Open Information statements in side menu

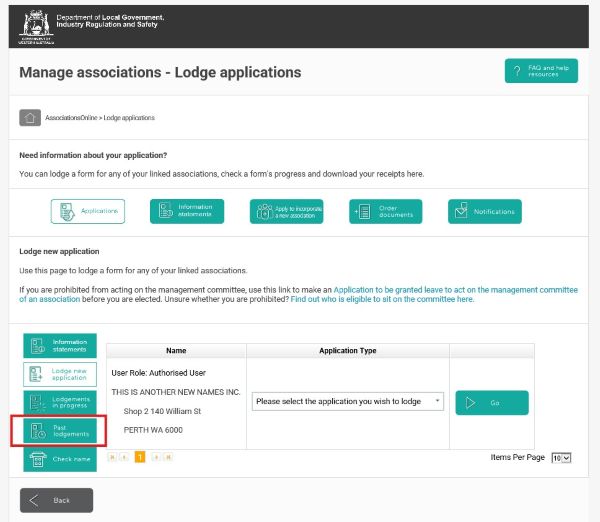pyautogui.click(x=60, y=346)
